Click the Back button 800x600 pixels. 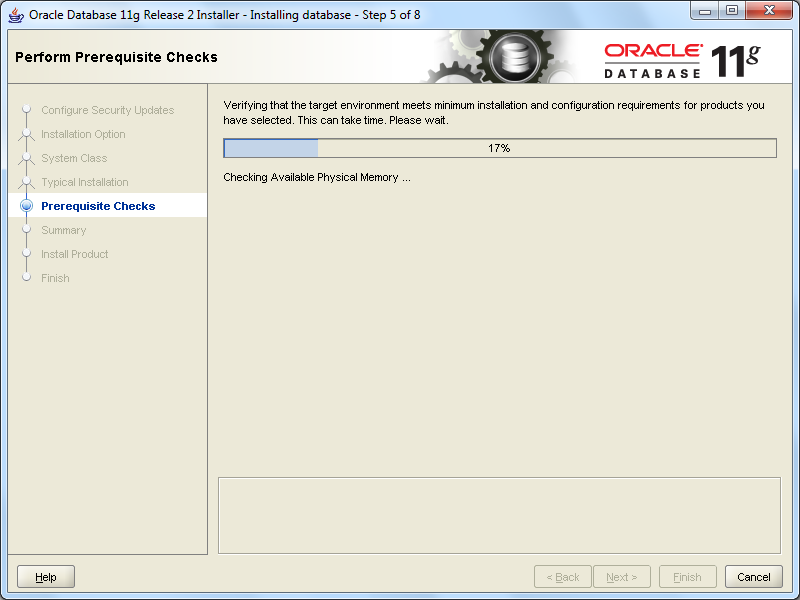pos(562,577)
